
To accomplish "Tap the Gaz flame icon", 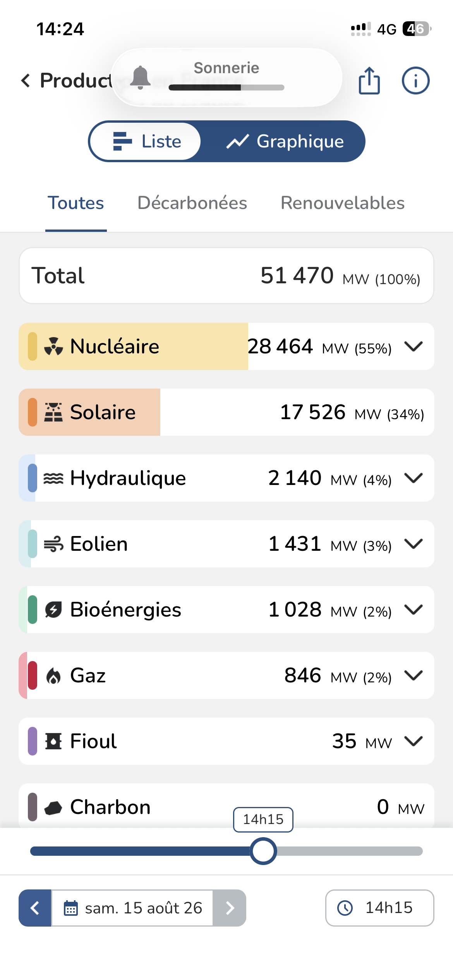I will [x=53, y=676].
